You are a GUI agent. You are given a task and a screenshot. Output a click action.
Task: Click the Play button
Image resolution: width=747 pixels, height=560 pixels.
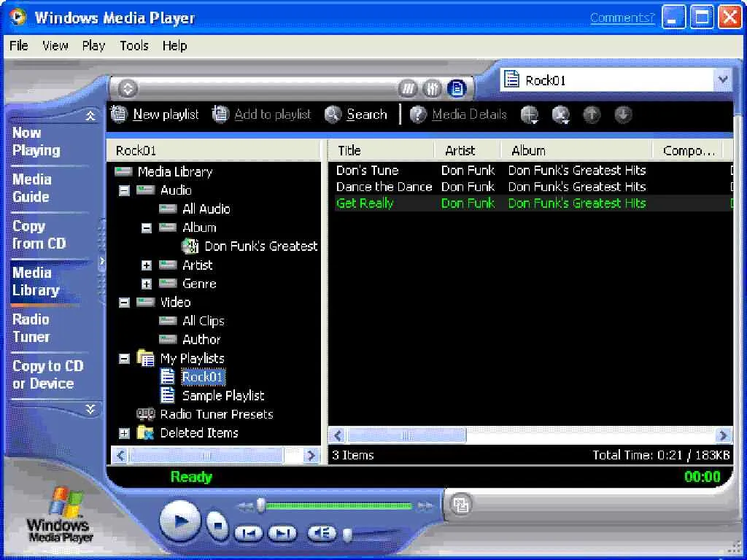(x=179, y=521)
